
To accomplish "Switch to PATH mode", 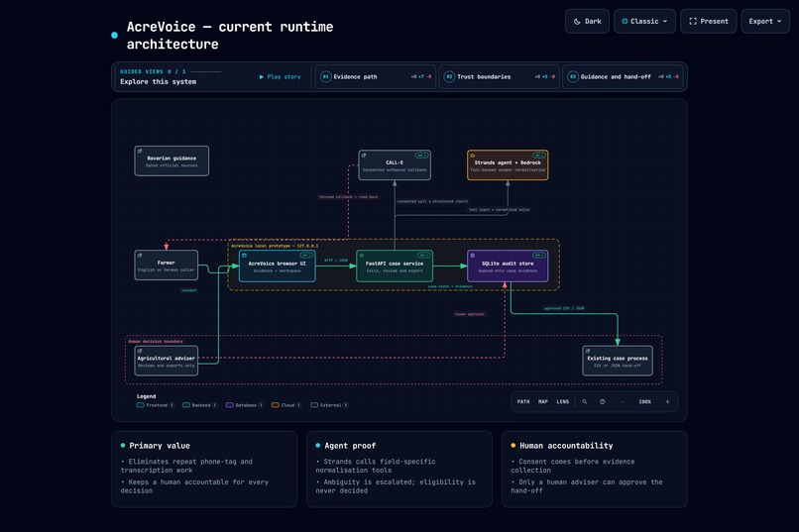I will (x=523, y=401).
